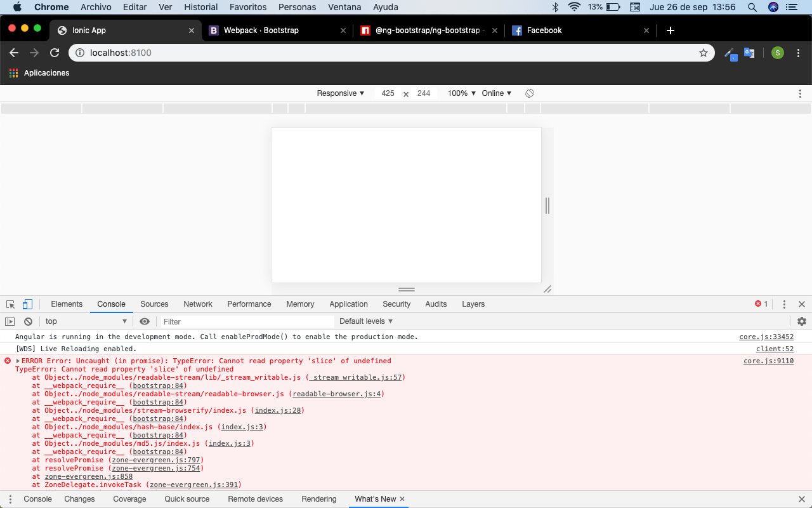This screenshot has width=812, height=508.
Task: Open macOS Spotlight search icon
Action: click(x=752, y=7)
